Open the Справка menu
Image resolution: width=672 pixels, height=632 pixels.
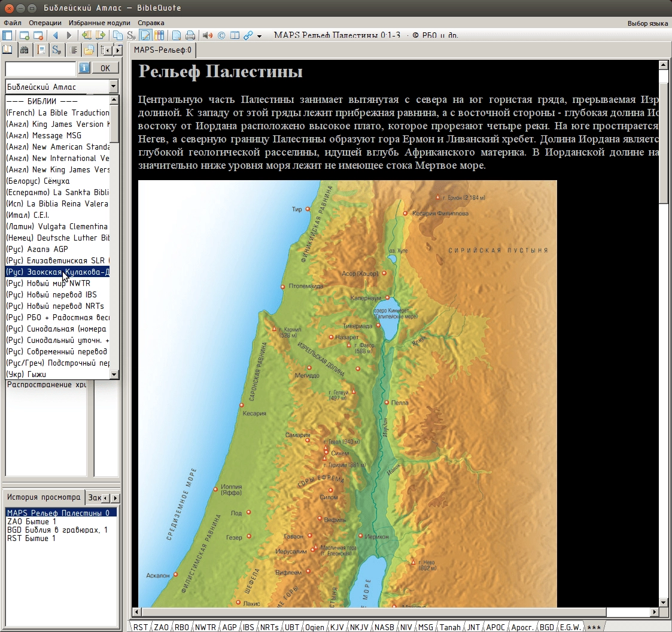[151, 23]
